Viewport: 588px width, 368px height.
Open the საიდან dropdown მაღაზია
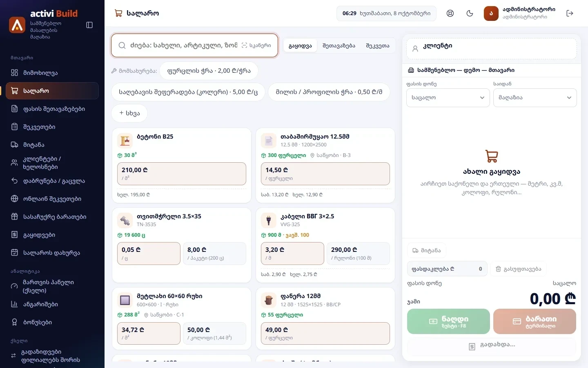(535, 98)
